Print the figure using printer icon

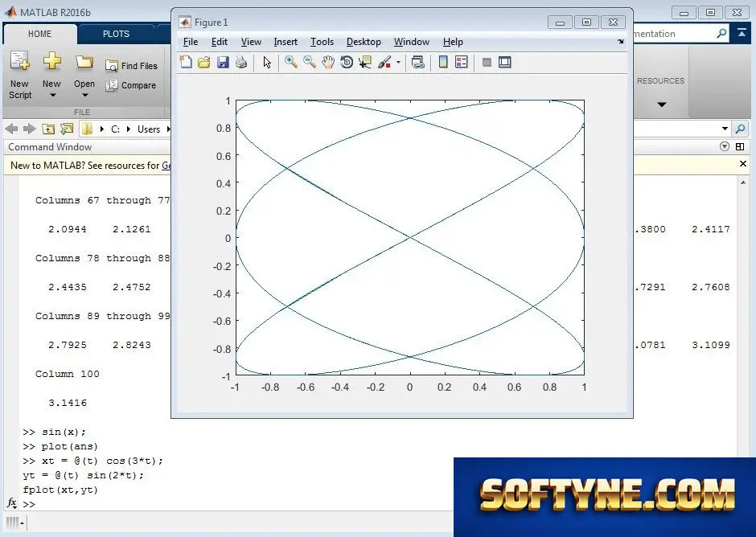tap(241, 62)
